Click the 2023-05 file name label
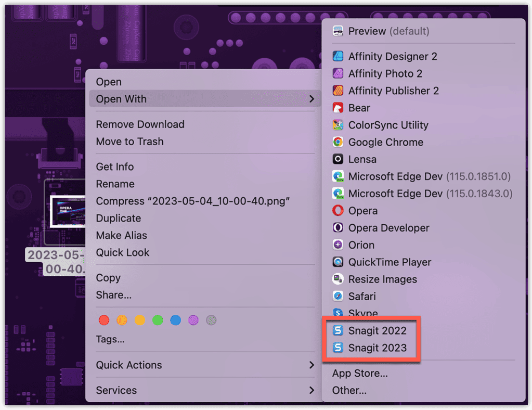Screen dimensions: 532x410 [x=56, y=262]
